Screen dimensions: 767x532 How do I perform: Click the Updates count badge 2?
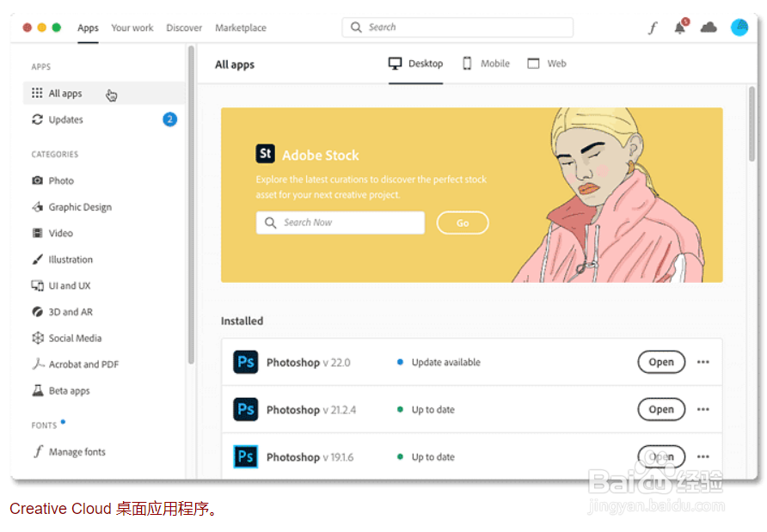[x=169, y=119]
